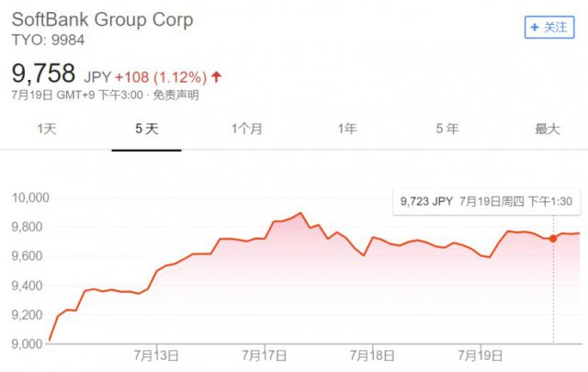Viewport: 588px width, 372px height.
Task: Click the 9,758 current price
Action: click(x=44, y=73)
